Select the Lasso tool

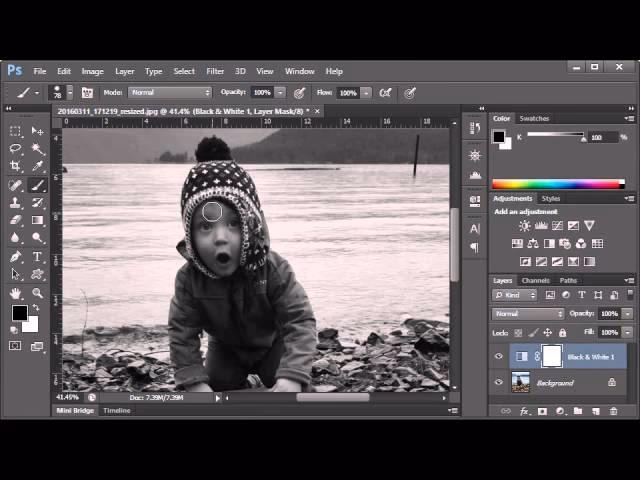click(15, 149)
